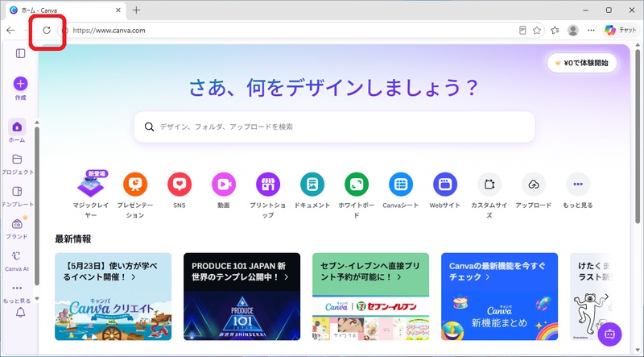This screenshot has height=357, width=644.
Task: Select the SNS heart icon
Action: click(180, 185)
